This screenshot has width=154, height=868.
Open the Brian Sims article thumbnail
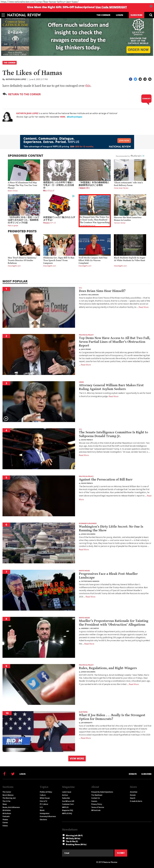tap(39, 307)
